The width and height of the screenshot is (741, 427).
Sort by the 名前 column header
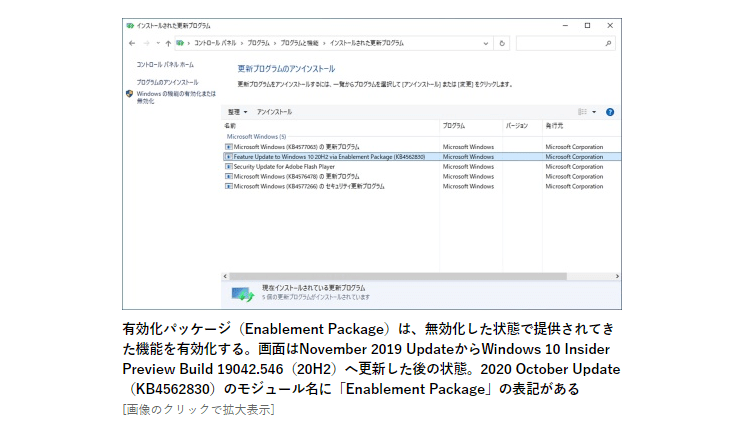232,126
